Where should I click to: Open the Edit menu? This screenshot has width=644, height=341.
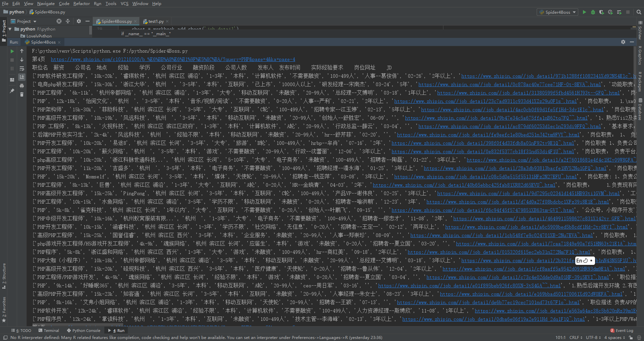pos(16,3)
